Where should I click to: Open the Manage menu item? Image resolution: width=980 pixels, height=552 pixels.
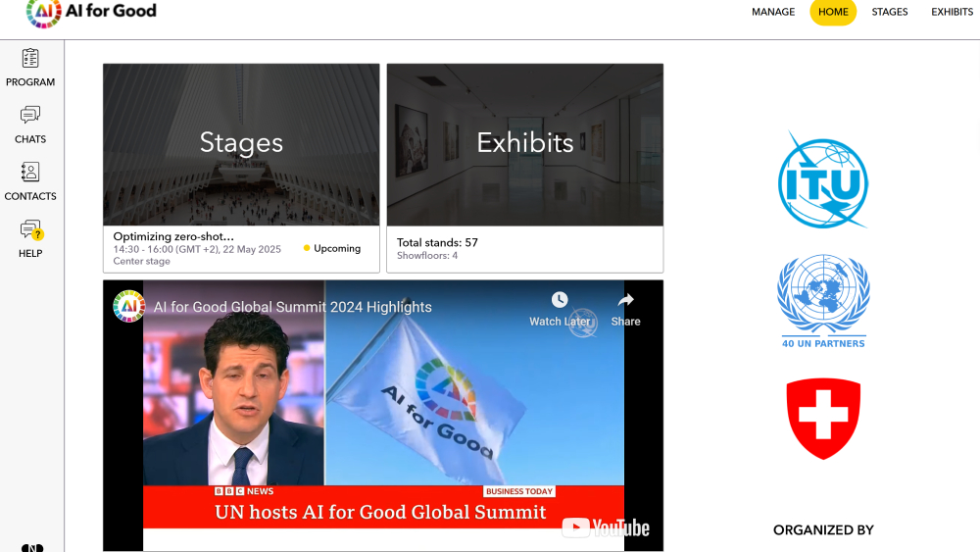(773, 12)
